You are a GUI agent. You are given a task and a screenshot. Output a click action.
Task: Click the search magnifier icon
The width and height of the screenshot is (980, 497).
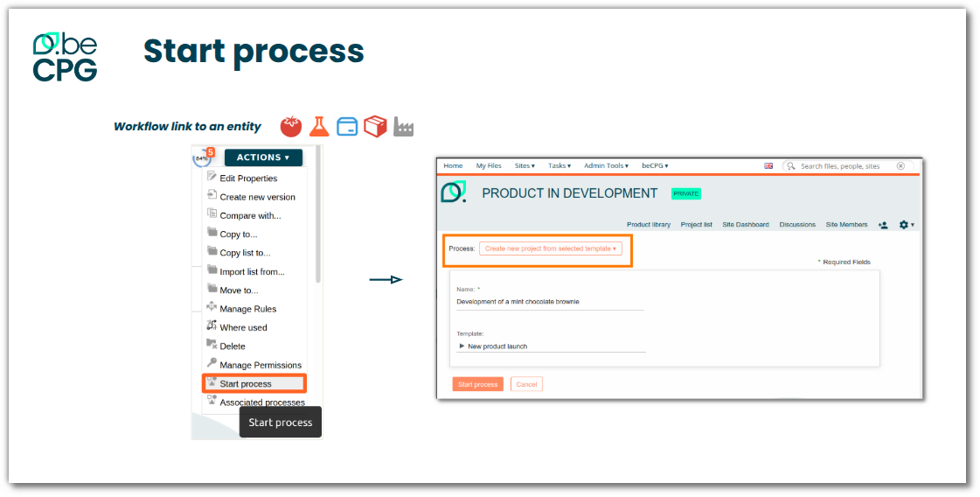point(791,166)
